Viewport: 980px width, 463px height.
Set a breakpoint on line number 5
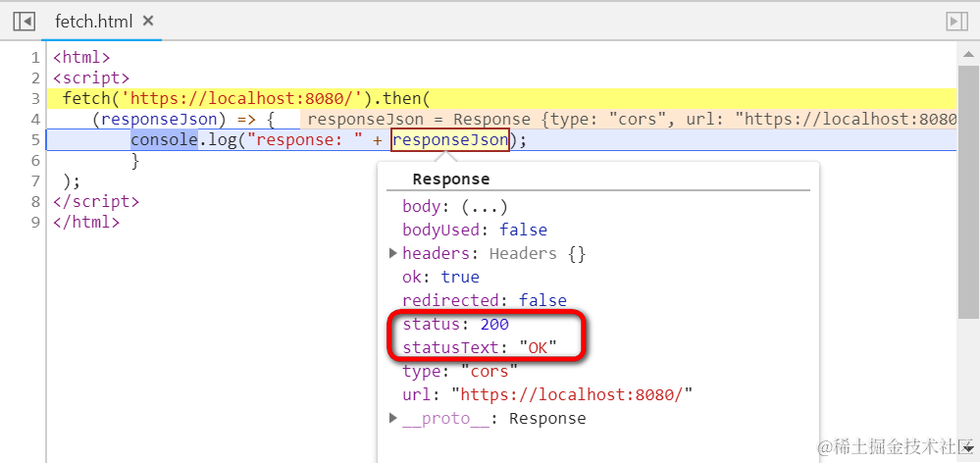pos(35,140)
